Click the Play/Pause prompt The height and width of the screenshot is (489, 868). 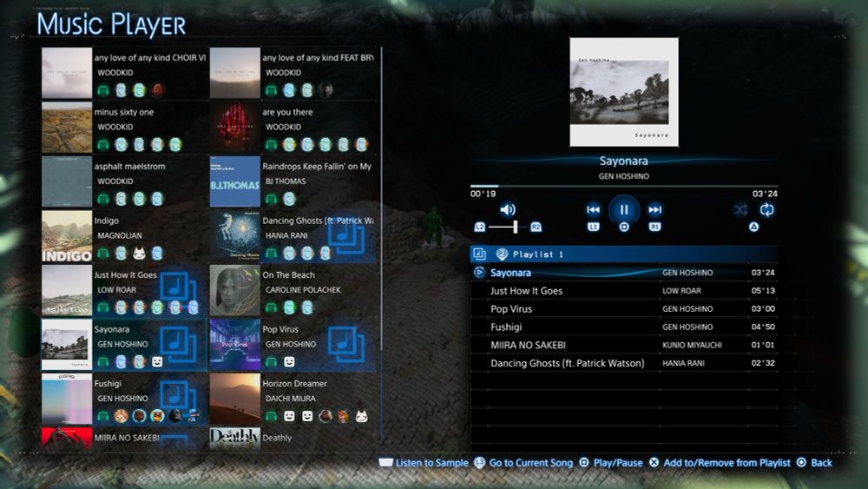click(x=611, y=462)
